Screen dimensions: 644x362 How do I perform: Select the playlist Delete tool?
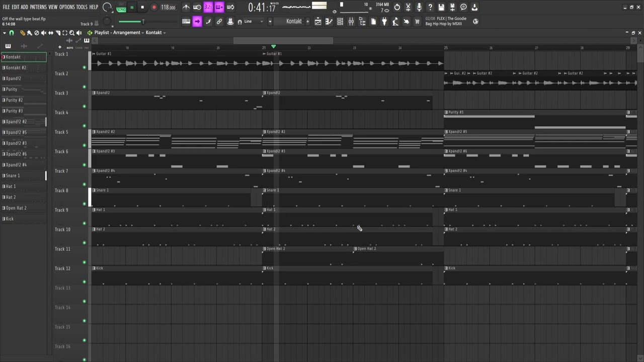pos(37,33)
